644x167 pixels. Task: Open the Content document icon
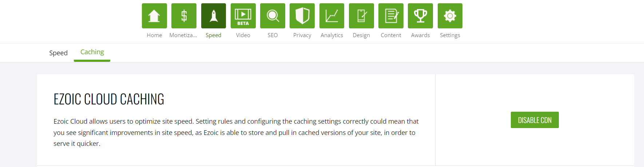click(x=391, y=16)
